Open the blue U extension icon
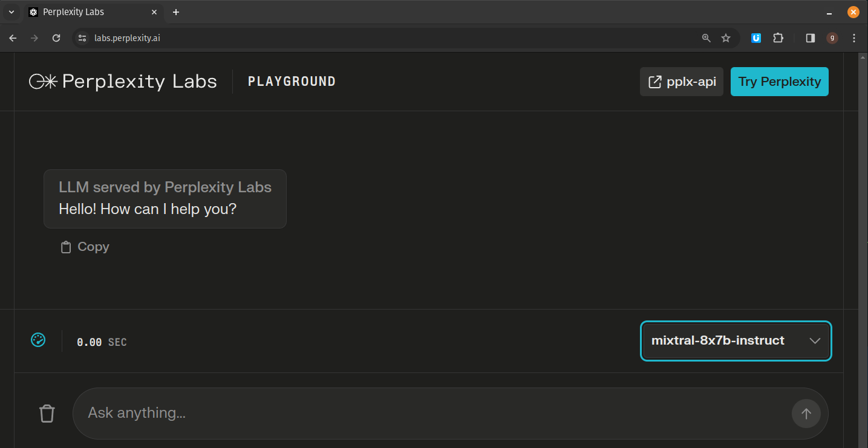The image size is (868, 448). [756, 38]
